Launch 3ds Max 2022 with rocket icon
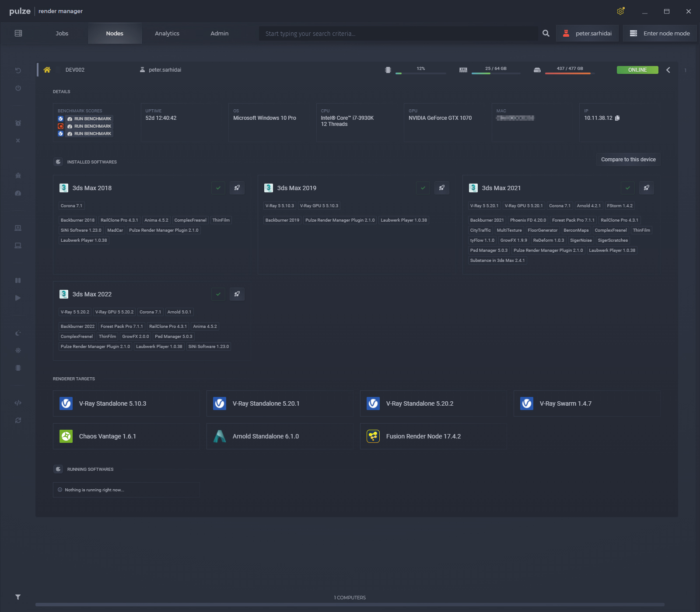The height and width of the screenshot is (612, 700). tap(237, 294)
